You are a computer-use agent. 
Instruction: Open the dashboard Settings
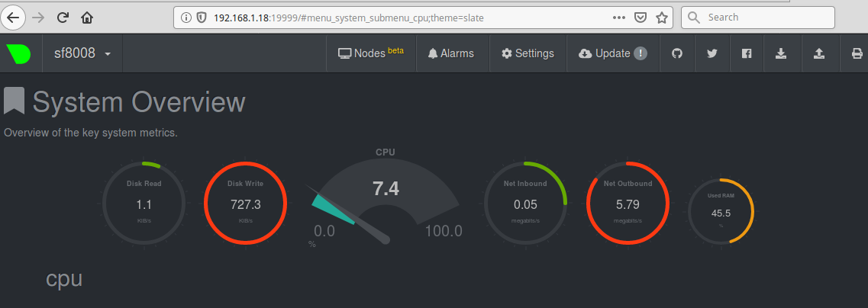[528, 53]
